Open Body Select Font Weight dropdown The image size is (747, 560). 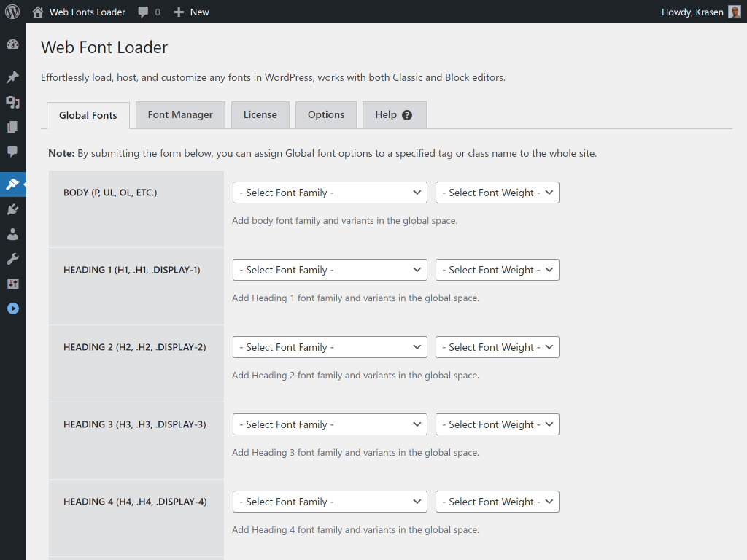tap(497, 192)
